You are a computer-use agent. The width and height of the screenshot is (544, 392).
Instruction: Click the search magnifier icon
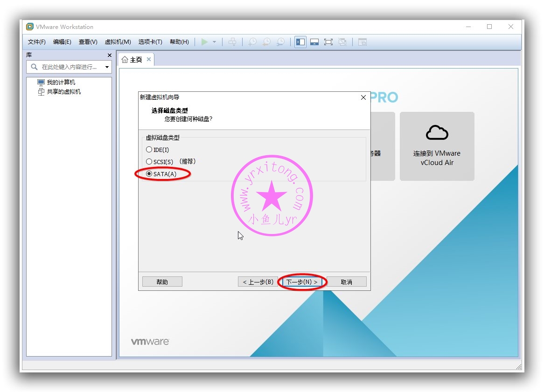tap(34, 67)
